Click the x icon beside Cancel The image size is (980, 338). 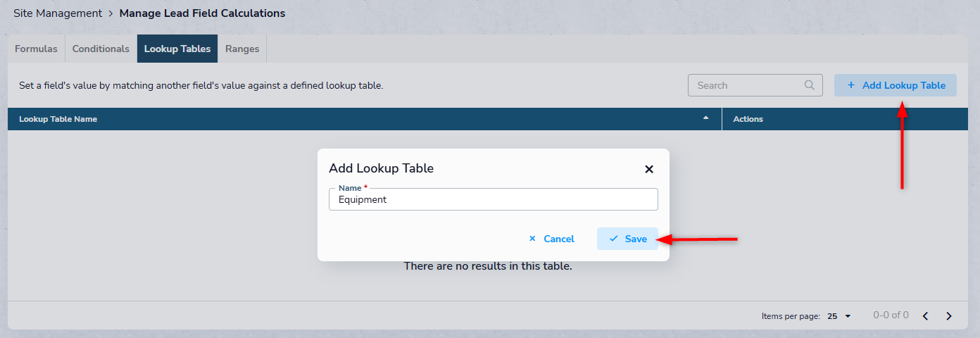click(532, 239)
